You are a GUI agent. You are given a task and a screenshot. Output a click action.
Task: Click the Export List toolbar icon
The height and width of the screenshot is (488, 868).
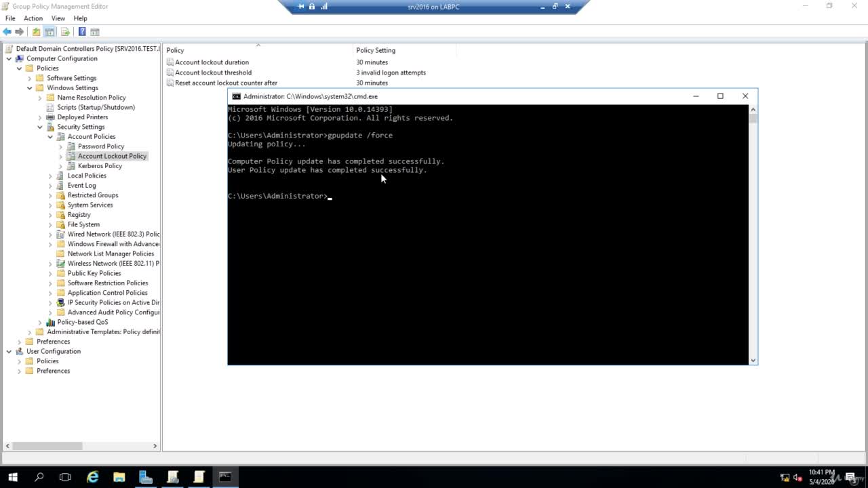(x=66, y=32)
